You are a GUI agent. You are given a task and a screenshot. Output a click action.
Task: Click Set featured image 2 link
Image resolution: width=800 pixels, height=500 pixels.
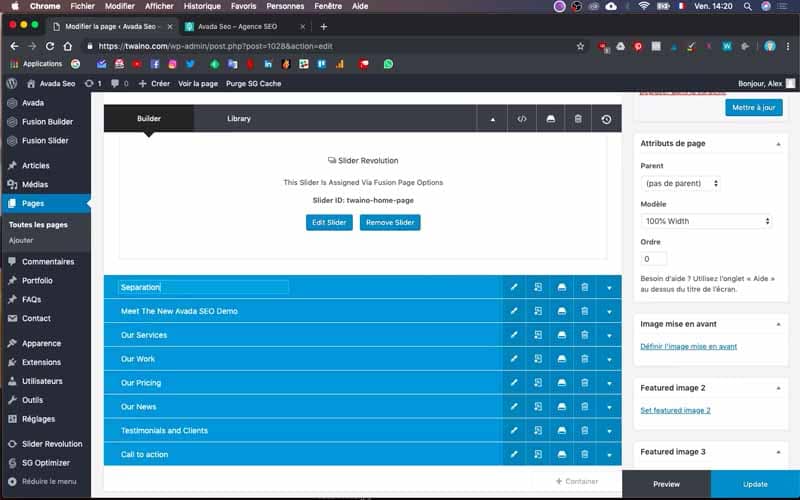point(675,410)
